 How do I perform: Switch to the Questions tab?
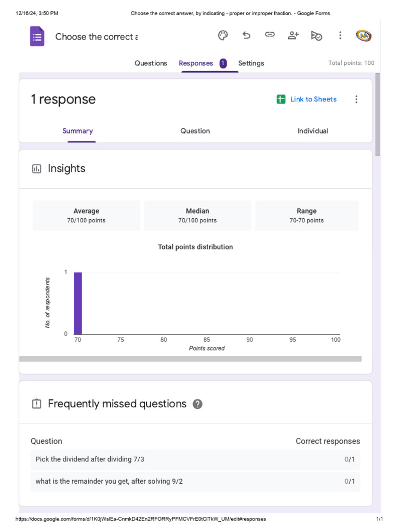coord(151,63)
